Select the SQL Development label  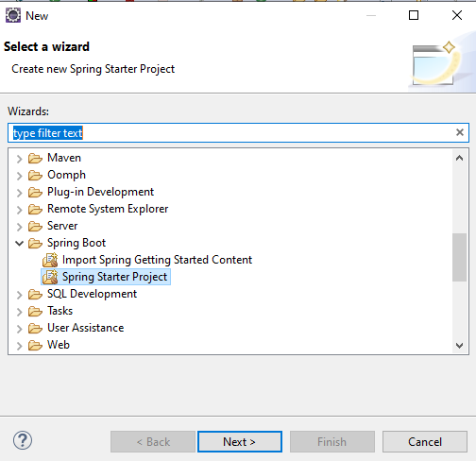coord(92,294)
